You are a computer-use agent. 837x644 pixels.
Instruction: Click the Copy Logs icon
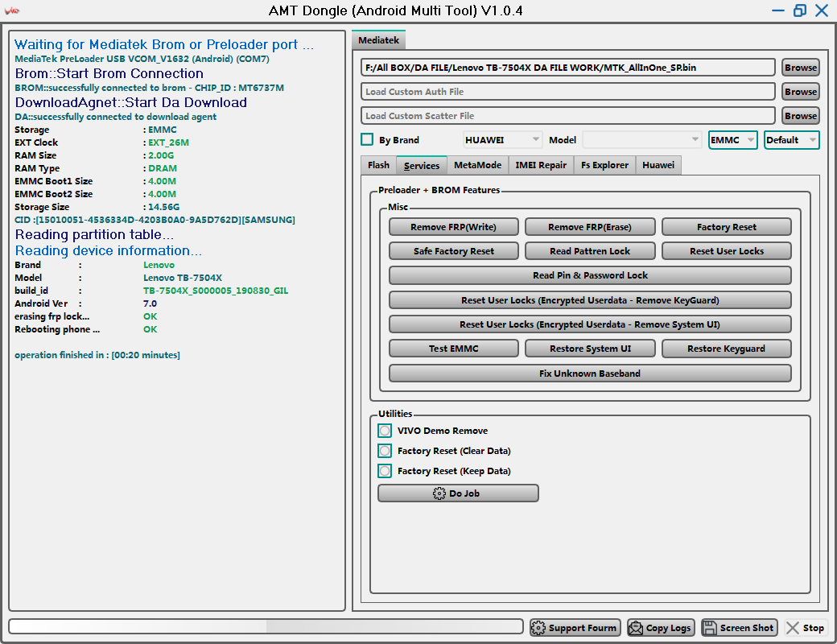coord(635,628)
